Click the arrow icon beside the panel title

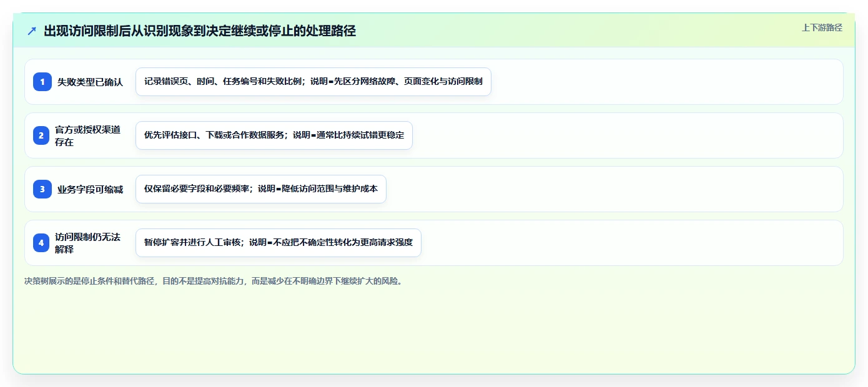coord(32,31)
